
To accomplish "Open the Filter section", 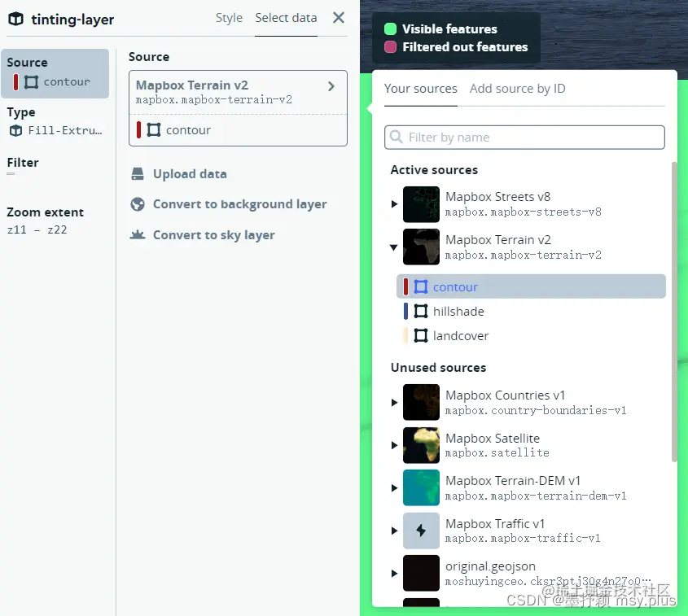I will pyautogui.click(x=23, y=165).
